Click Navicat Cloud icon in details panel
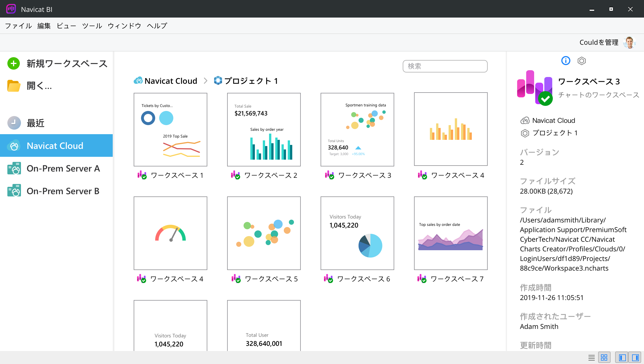 coord(525,121)
